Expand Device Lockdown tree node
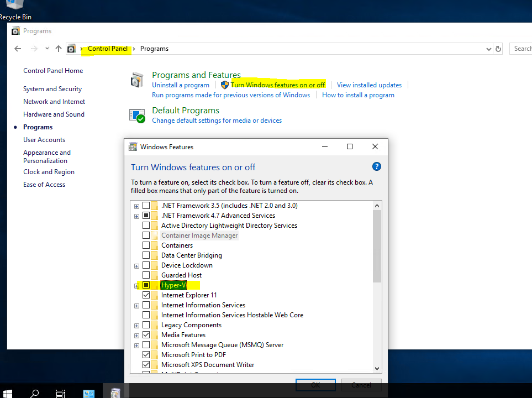Viewport: 532px width, 398px height. pos(137,266)
